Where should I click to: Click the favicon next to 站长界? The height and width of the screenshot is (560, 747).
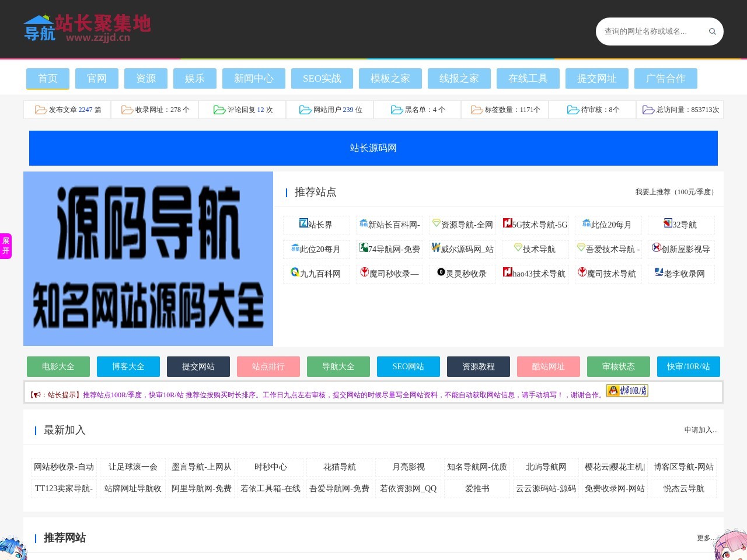click(x=303, y=223)
